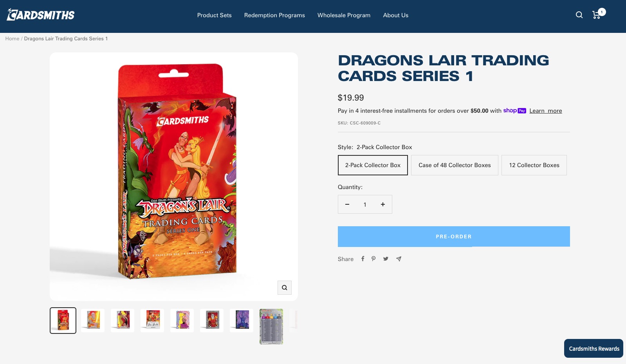Screen dimensions: 626x364
Task: Share product on Twitter
Action: pyautogui.click(x=386, y=259)
